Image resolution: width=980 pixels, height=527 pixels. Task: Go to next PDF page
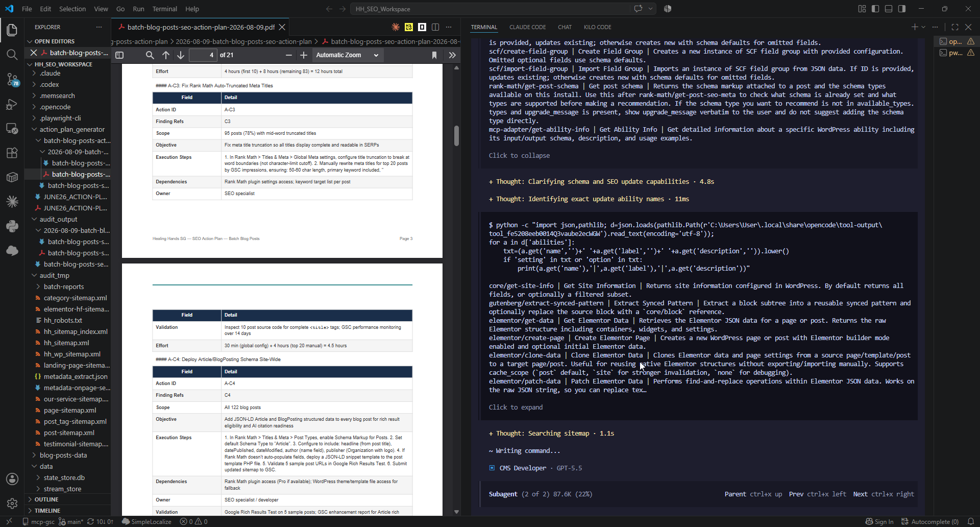(x=181, y=55)
